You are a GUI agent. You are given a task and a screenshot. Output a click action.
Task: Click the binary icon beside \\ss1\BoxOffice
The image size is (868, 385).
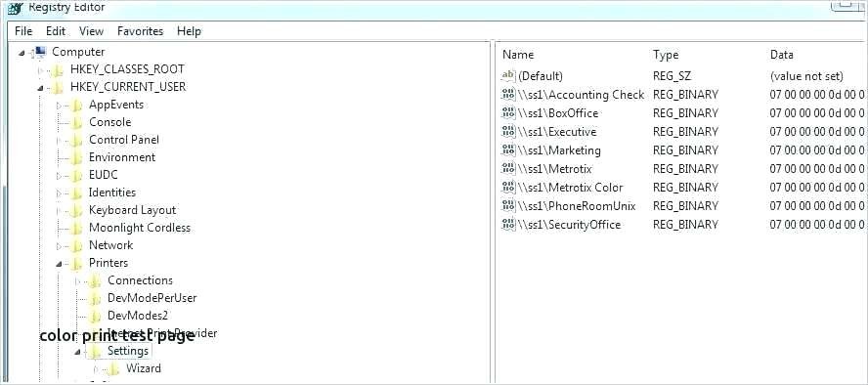pos(507,113)
